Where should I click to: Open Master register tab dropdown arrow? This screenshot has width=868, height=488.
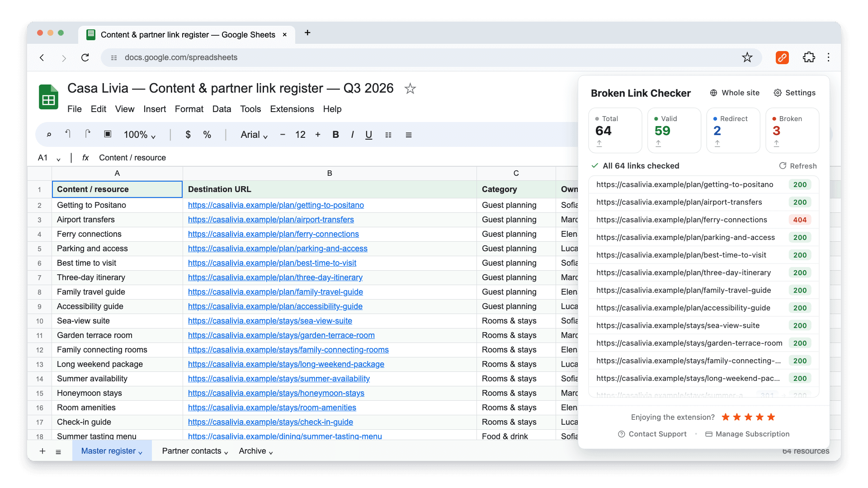pyautogui.click(x=140, y=453)
